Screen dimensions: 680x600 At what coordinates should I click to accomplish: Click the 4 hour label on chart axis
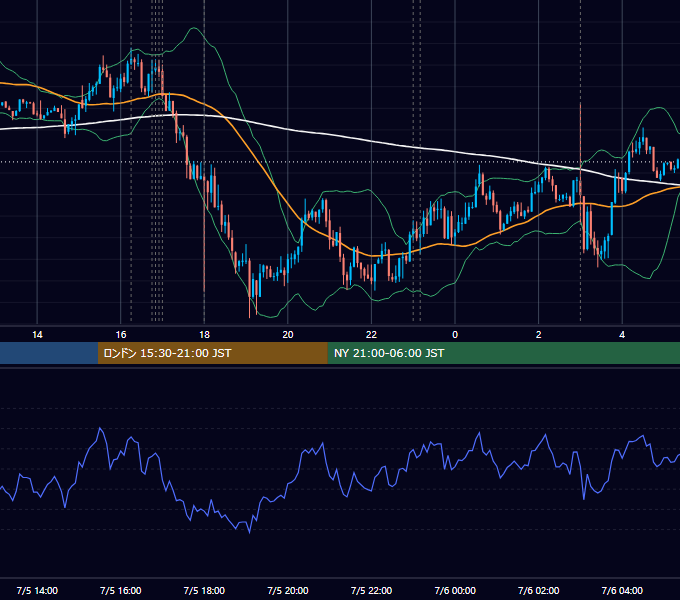[x=622, y=335]
